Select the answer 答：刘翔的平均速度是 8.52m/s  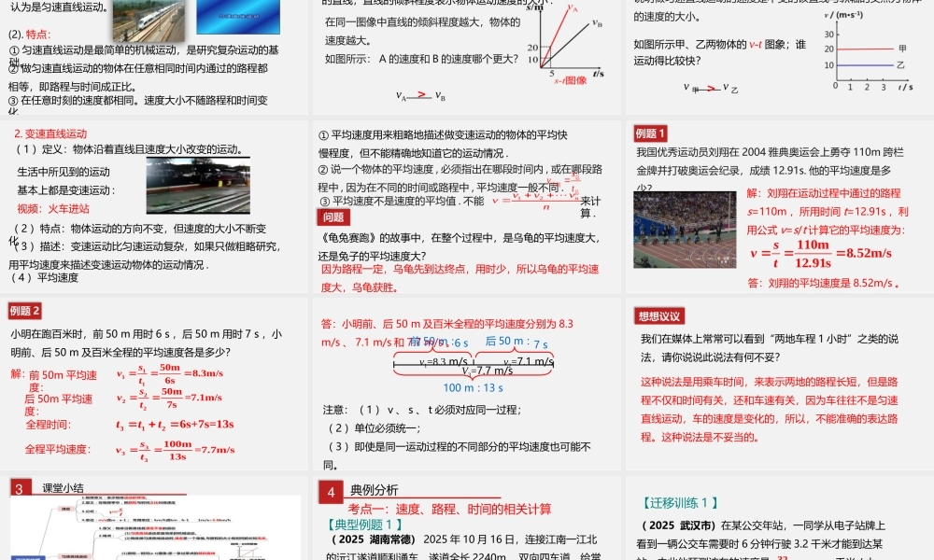823,284
